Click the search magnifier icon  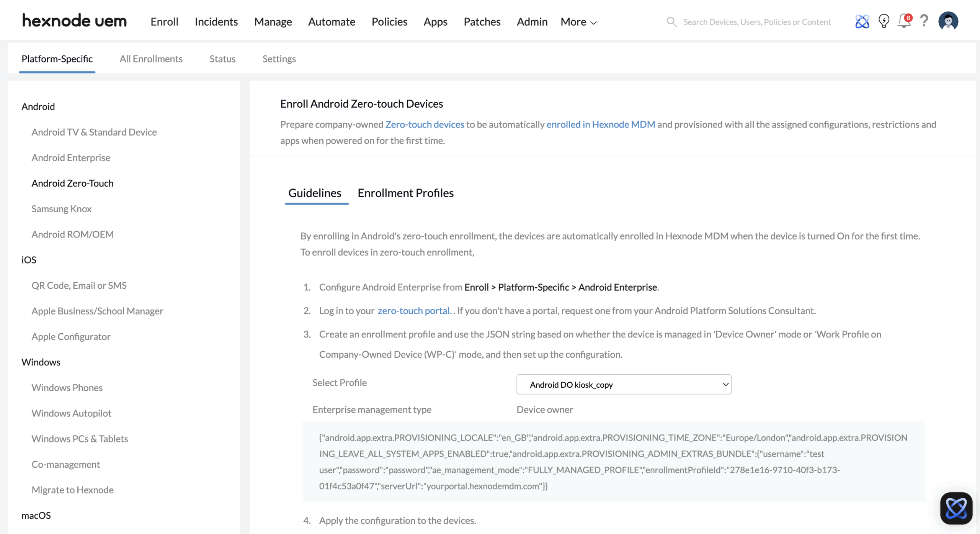[x=671, y=22]
